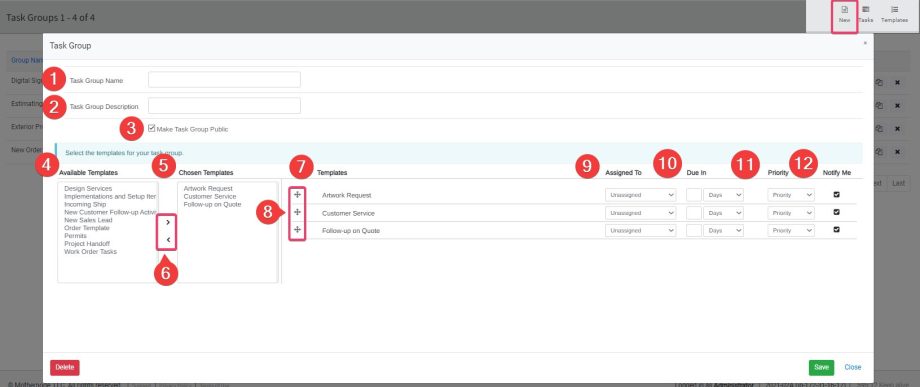This screenshot has width=920, height=387.
Task: Copy icon in Exterior row behind dialog
Action: tap(878, 128)
